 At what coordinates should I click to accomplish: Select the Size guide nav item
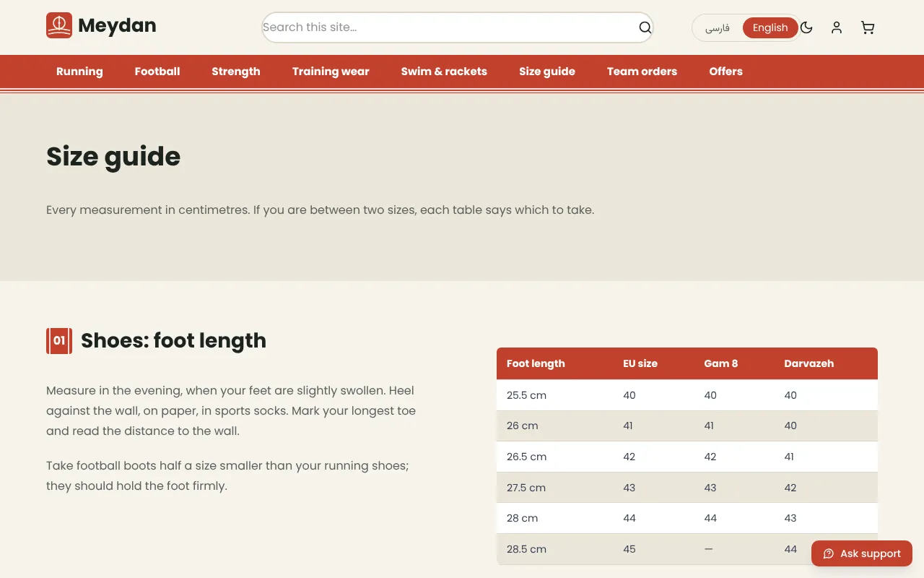pos(547,72)
